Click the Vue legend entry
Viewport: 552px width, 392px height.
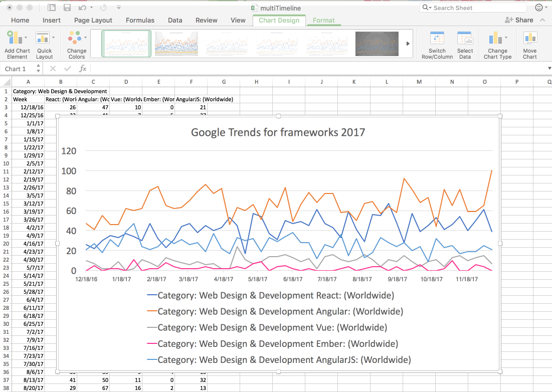point(267,328)
